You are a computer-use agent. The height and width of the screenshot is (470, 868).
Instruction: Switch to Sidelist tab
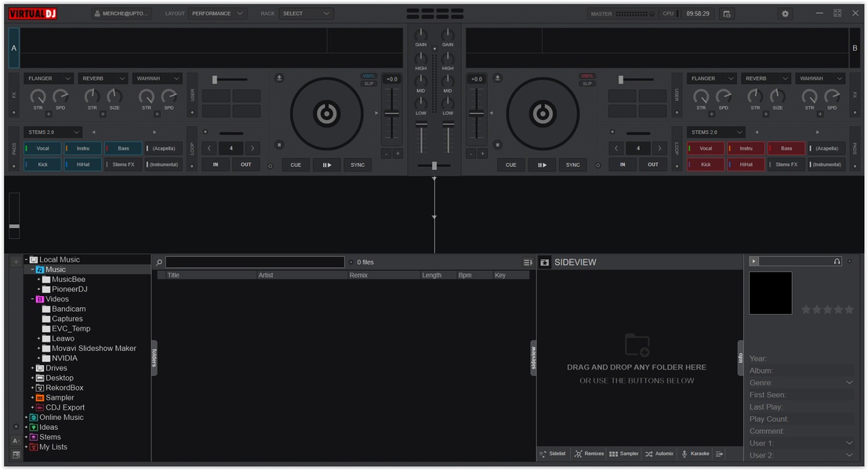click(x=553, y=454)
